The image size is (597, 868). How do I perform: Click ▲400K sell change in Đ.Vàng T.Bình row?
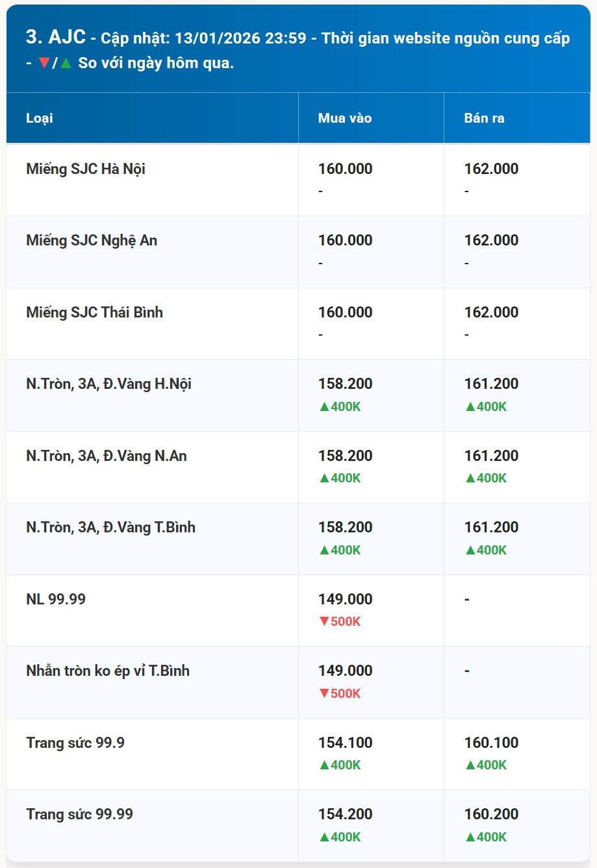(x=486, y=550)
